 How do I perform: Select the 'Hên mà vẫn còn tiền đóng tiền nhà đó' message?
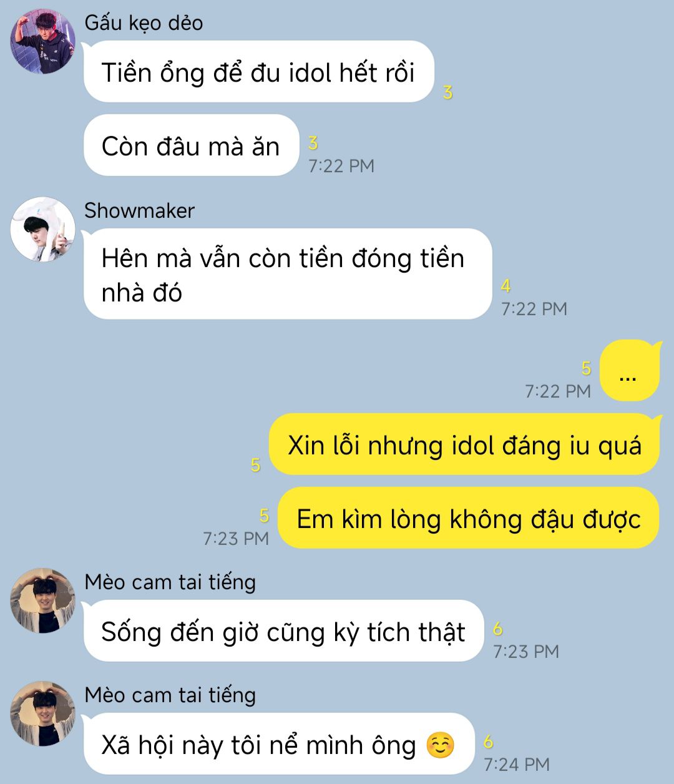click(288, 274)
